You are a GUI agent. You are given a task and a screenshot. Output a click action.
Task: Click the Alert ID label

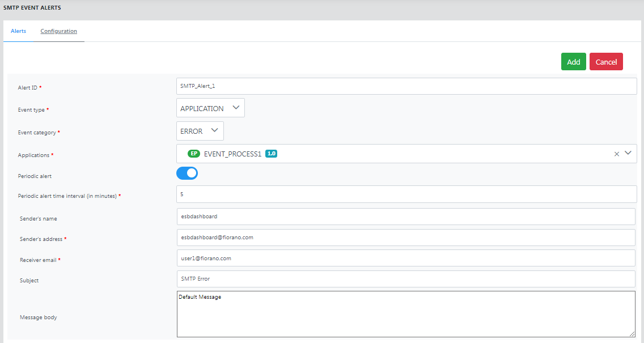point(28,87)
